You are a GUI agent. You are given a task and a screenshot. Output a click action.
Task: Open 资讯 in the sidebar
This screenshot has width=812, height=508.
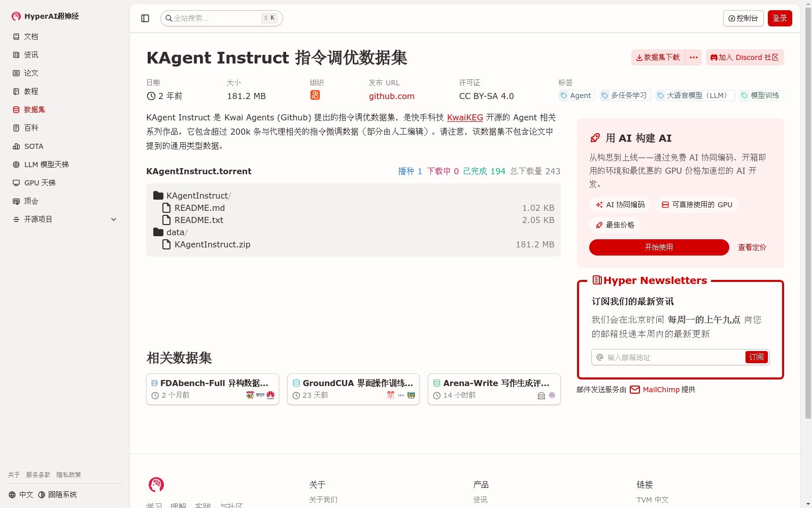(31, 55)
